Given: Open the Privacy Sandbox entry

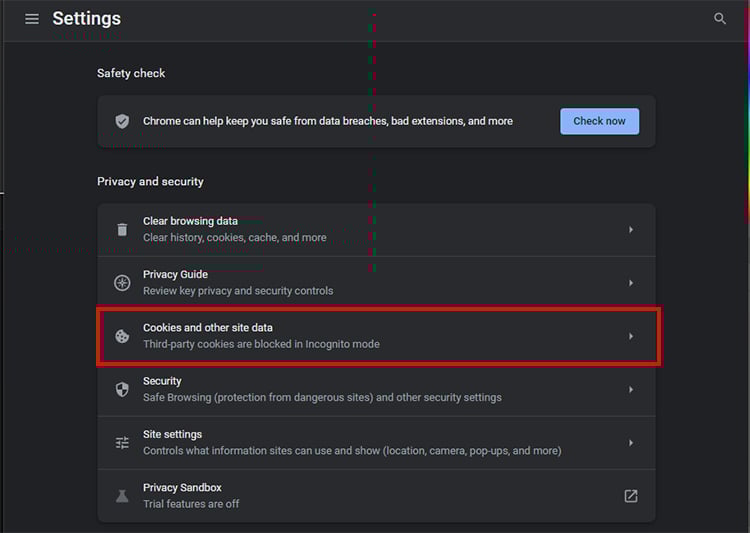Looking at the screenshot, I should [376, 496].
